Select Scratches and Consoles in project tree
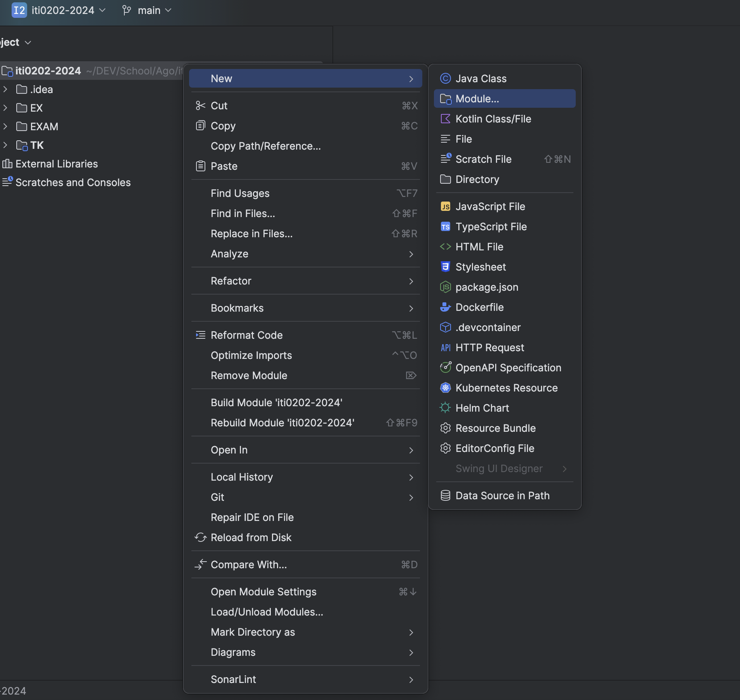 [x=73, y=182]
